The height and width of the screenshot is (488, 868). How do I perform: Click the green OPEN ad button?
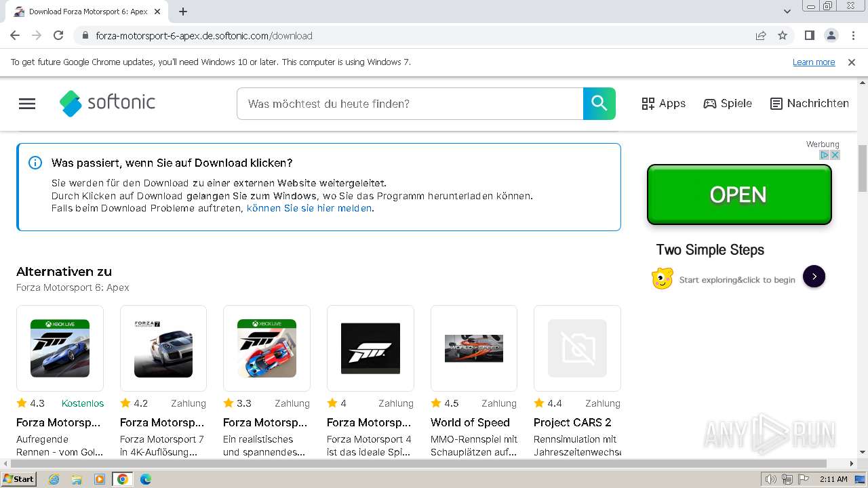[739, 195]
